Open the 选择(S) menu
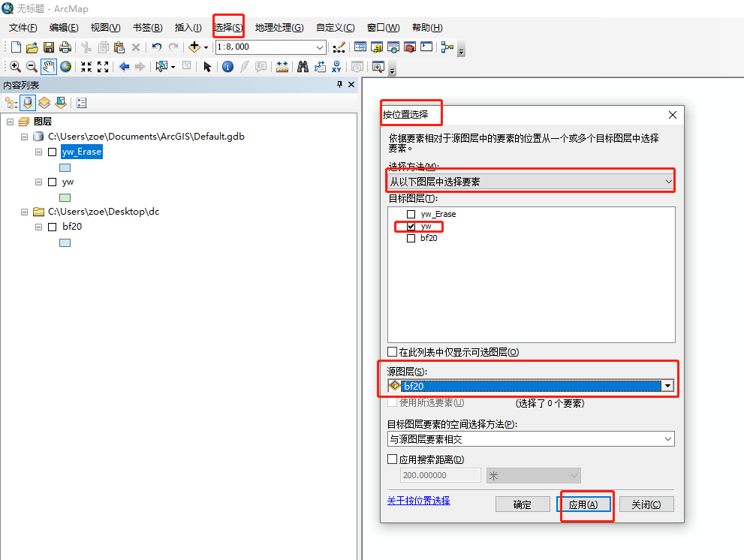 [228, 28]
